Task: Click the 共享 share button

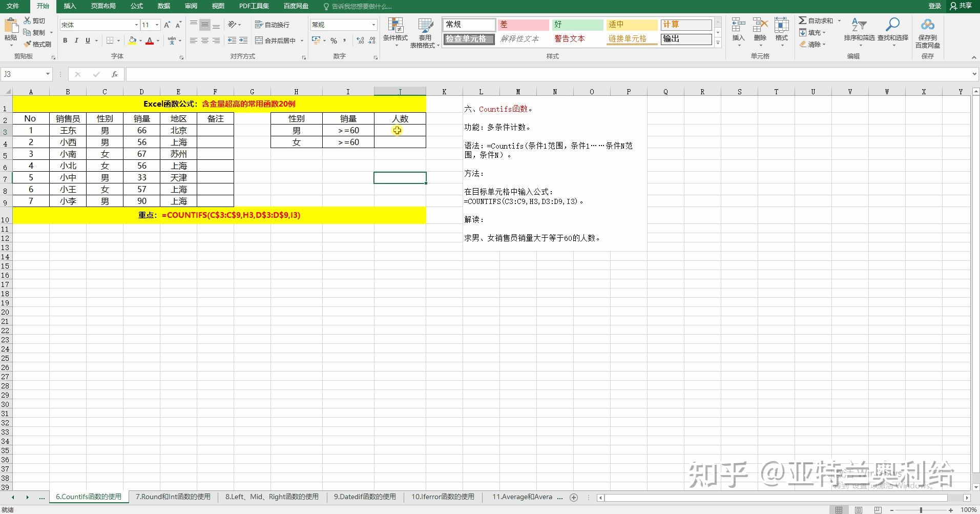Action: point(961,6)
